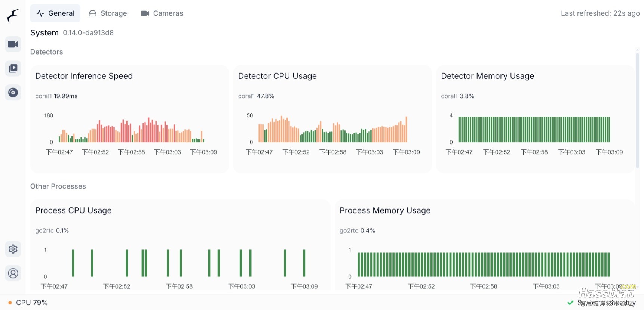Click the vertical scrollbar on the right
Viewport: 644px width, 310px height.
[x=638, y=110]
